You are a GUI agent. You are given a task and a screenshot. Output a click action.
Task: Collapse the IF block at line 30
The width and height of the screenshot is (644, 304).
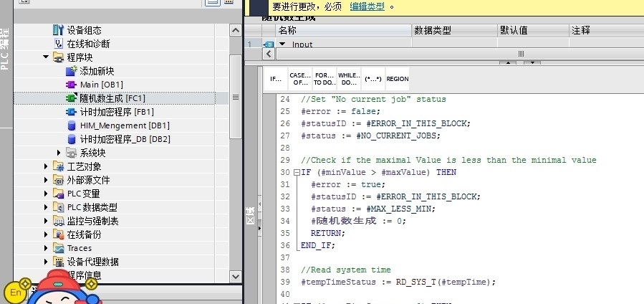point(297,173)
